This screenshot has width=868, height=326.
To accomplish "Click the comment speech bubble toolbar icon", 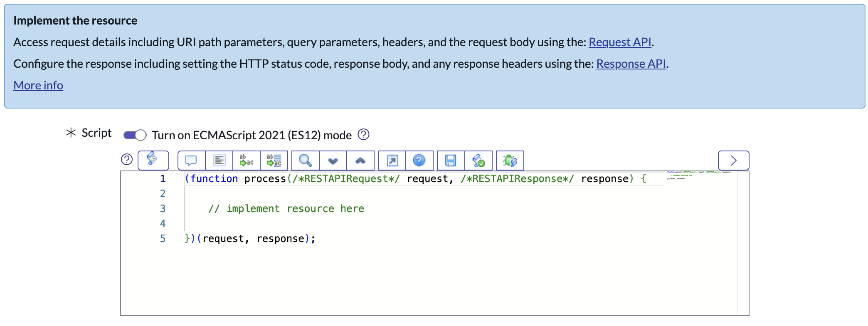I will point(191,161).
